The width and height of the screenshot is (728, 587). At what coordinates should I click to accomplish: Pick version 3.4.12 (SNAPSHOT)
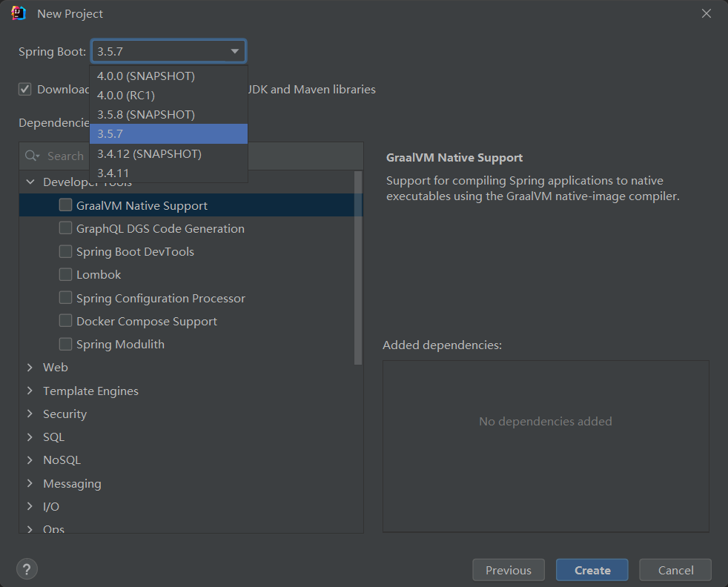click(168, 153)
